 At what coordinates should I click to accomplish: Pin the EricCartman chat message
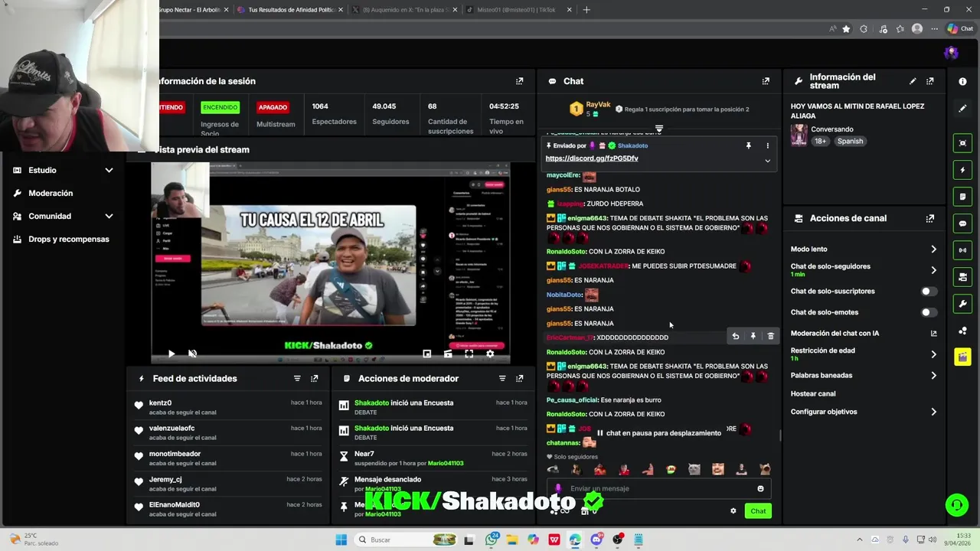coord(753,336)
